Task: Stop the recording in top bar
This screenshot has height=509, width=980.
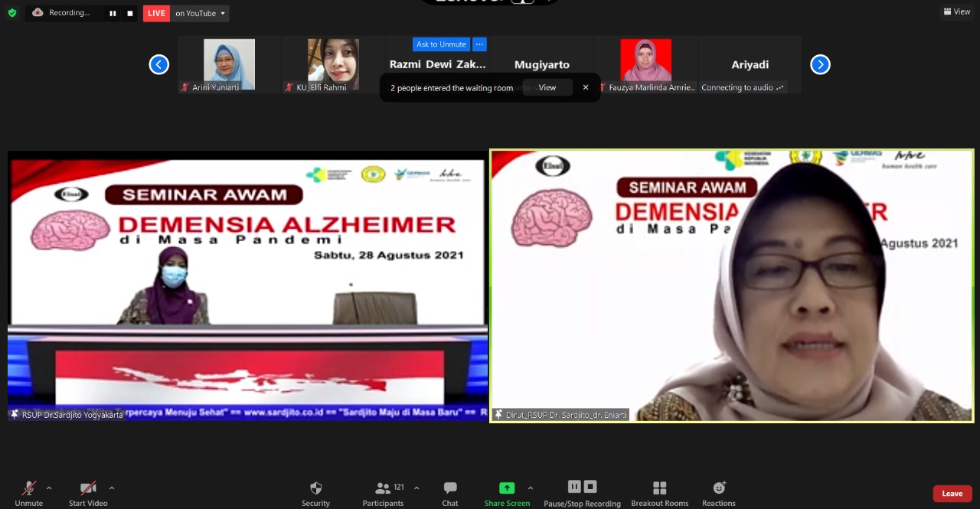Action: 130,13
